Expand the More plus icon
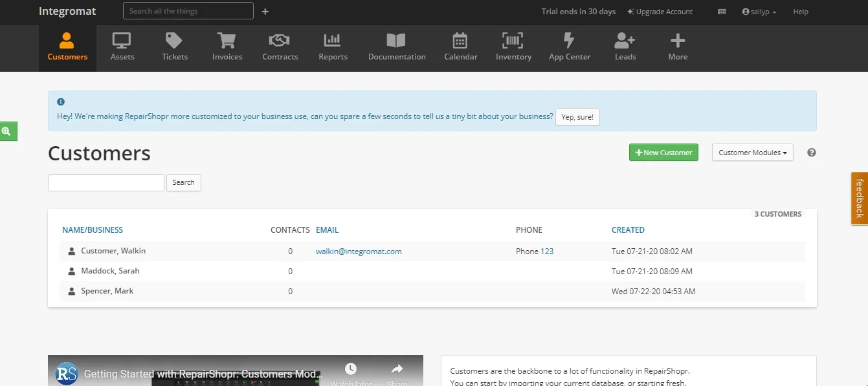Screen dimensions: 868x386 pyautogui.click(x=678, y=41)
